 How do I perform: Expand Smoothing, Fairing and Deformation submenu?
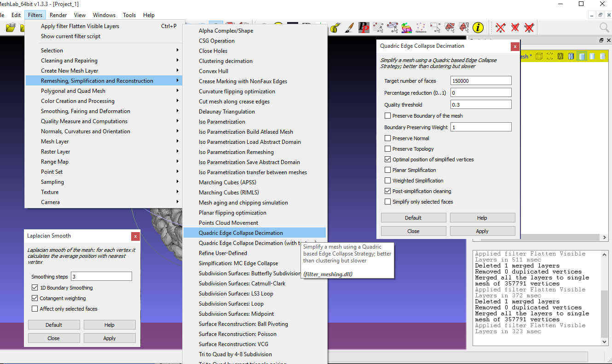tap(104, 111)
